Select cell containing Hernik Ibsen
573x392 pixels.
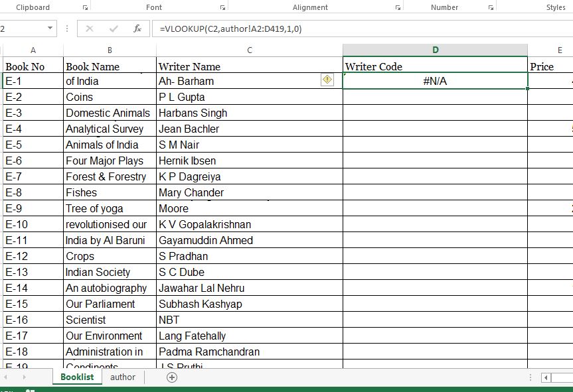click(250, 161)
